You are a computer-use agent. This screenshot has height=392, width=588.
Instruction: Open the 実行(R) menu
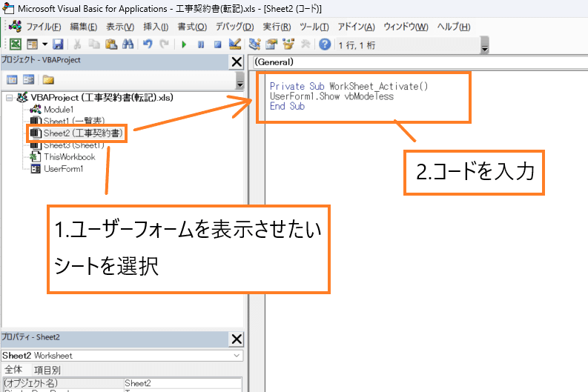277,27
